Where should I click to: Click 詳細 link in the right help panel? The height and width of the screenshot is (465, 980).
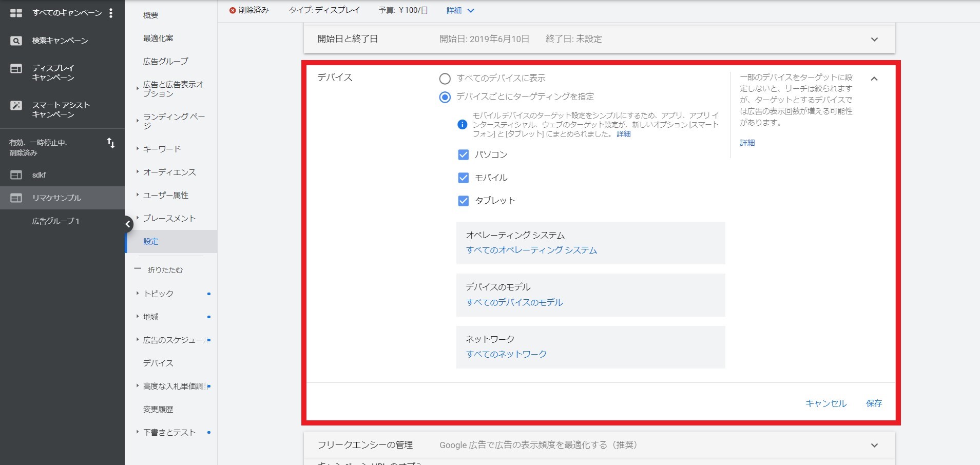pyautogui.click(x=747, y=143)
